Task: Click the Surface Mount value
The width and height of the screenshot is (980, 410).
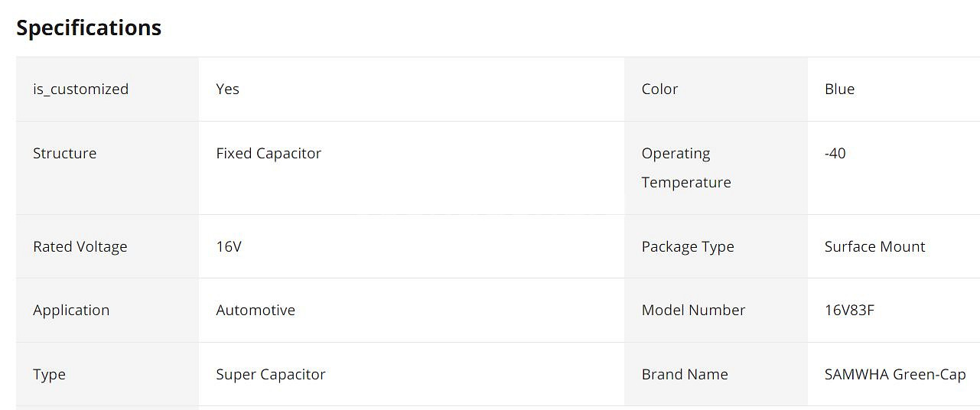Action: point(874,246)
